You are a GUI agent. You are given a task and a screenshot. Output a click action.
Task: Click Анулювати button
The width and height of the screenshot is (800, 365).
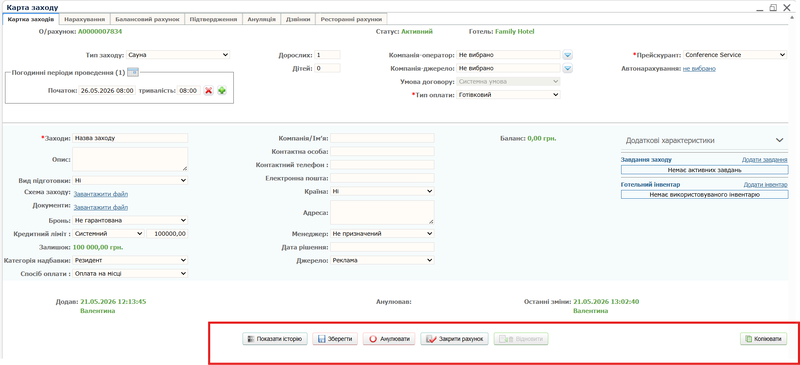[389, 339]
